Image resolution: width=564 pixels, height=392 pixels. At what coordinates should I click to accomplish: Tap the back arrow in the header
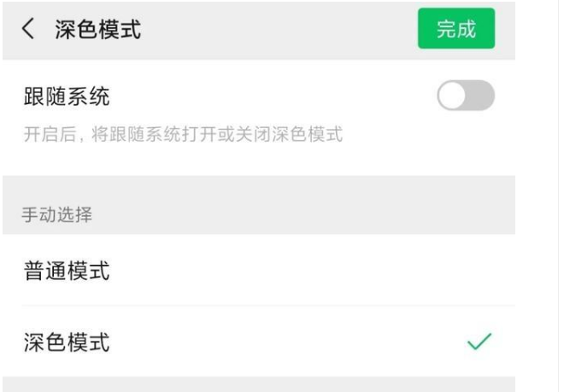[30, 31]
